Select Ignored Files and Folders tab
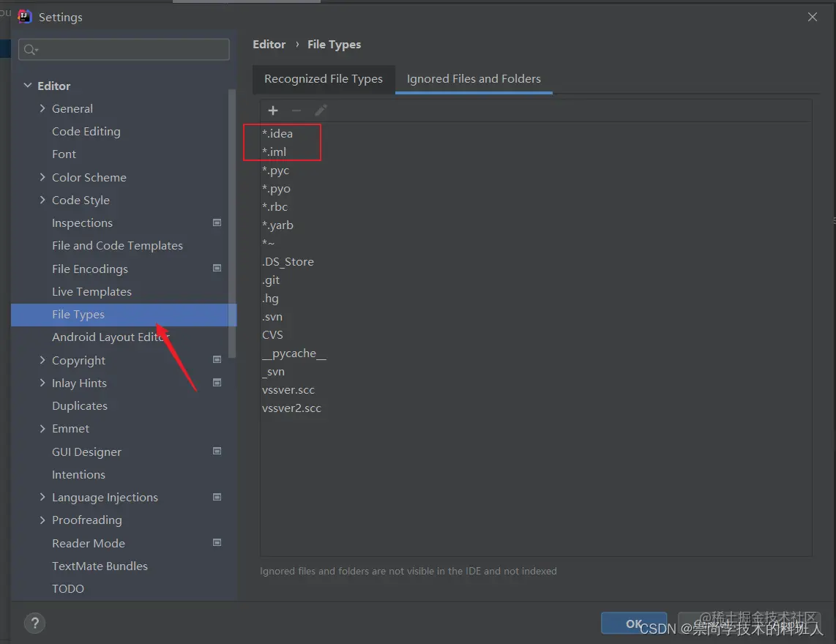836x644 pixels. click(474, 80)
